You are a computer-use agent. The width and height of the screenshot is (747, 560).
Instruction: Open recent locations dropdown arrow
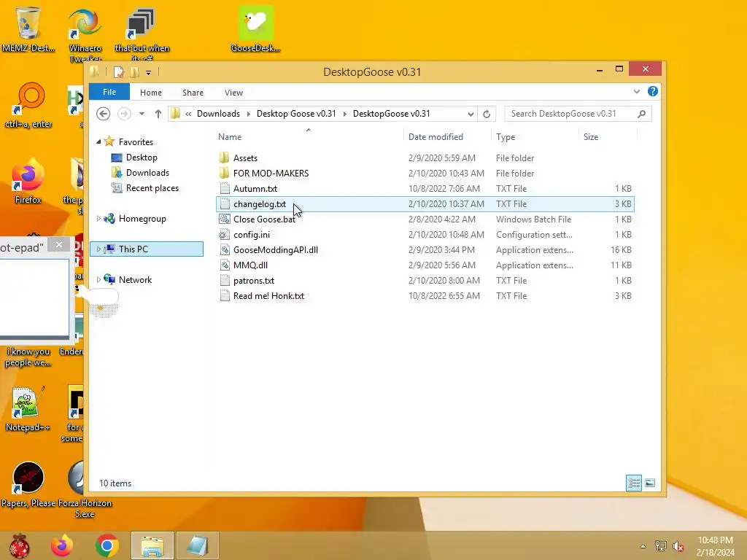click(142, 114)
